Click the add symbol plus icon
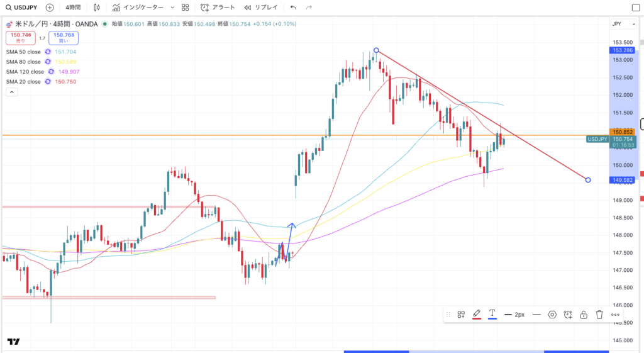The height and width of the screenshot is (353, 644). click(x=50, y=8)
